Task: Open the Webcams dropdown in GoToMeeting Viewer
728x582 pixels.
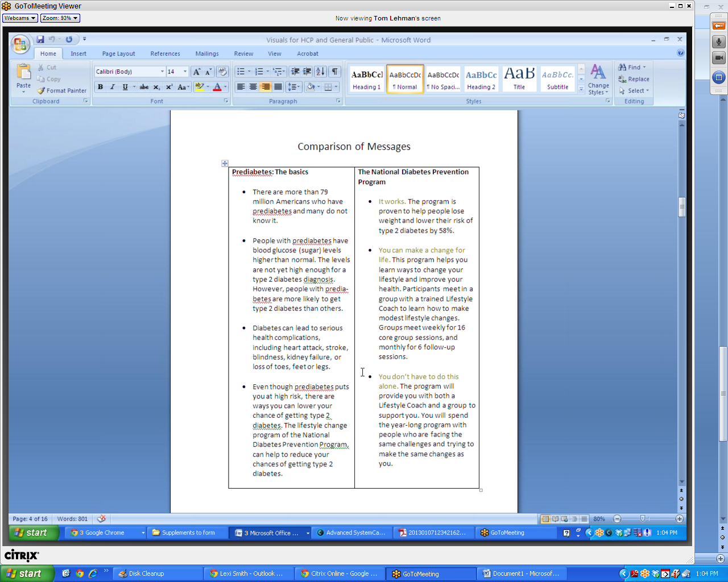Action: coord(20,18)
